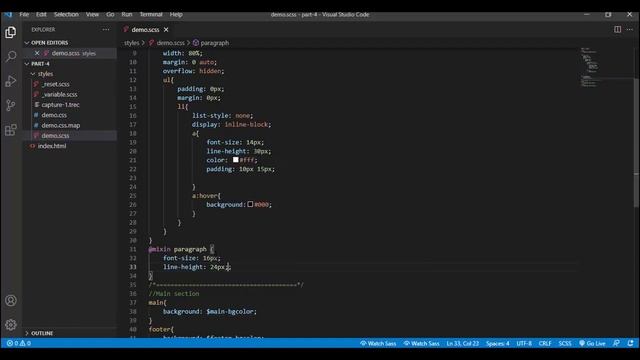Click the text 'background: $main-bgcolor;'
This screenshot has height=360, width=640.
(x=210, y=311)
